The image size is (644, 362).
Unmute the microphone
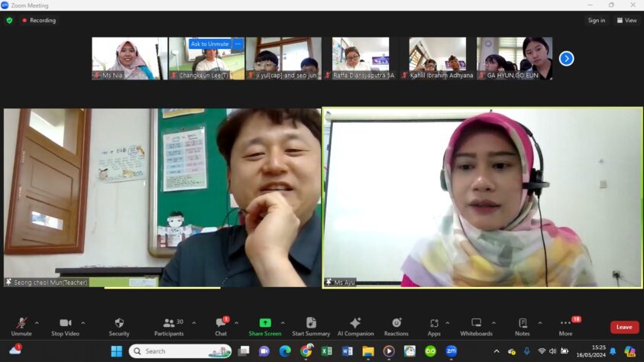(21, 326)
